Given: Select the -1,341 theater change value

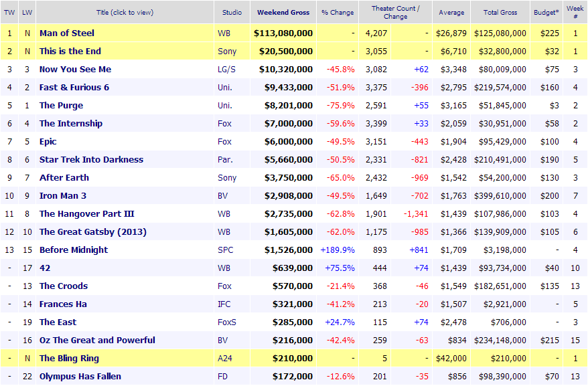Looking at the screenshot, I should (416, 214).
